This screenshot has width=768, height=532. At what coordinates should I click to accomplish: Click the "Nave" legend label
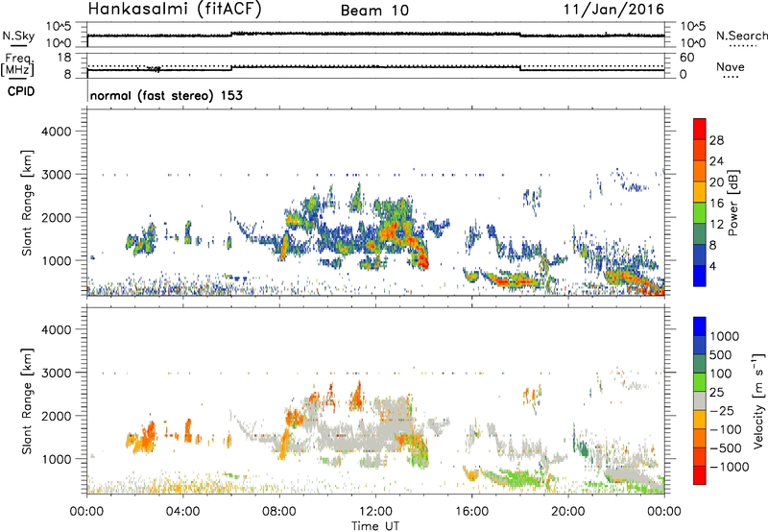pyautogui.click(x=731, y=66)
